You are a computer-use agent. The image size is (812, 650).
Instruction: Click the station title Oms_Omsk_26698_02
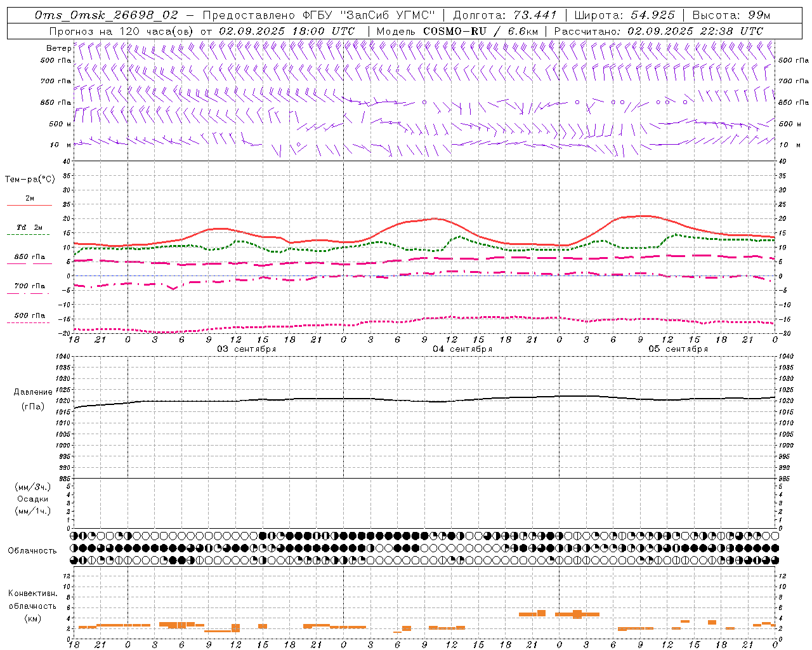(x=106, y=15)
